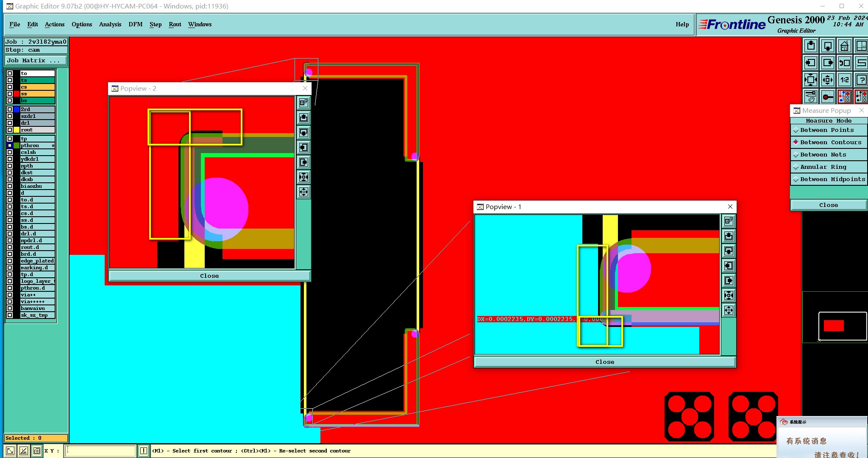Screen dimensions: 868x458
Task: Open the DFM menu
Action: 135,24
